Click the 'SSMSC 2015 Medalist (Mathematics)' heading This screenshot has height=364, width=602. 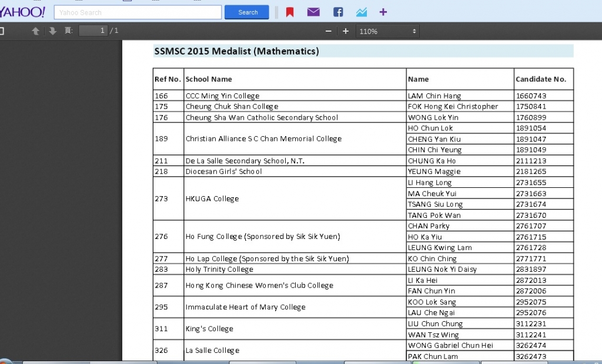click(236, 51)
